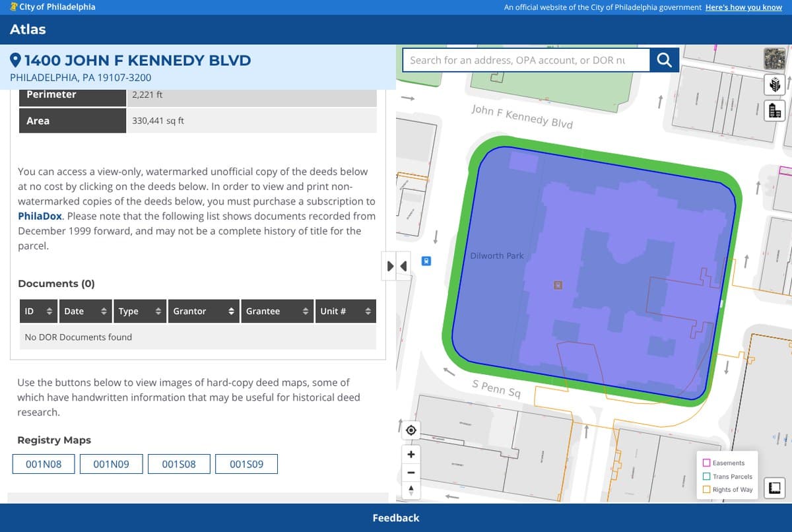Image resolution: width=792 pixels, height=532 pixels.
Task: Click the City of Philadelphia bell logo
Action: click(14, 7)
